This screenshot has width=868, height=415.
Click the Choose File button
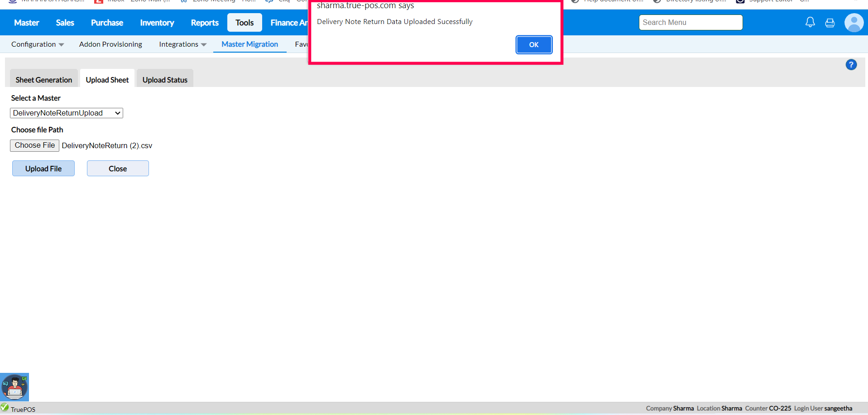click(35, 145)
